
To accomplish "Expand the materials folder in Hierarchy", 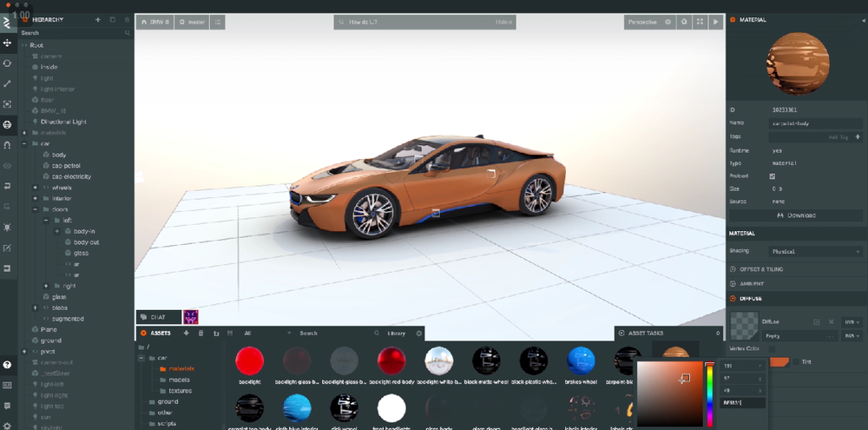I will pos(24,133).
